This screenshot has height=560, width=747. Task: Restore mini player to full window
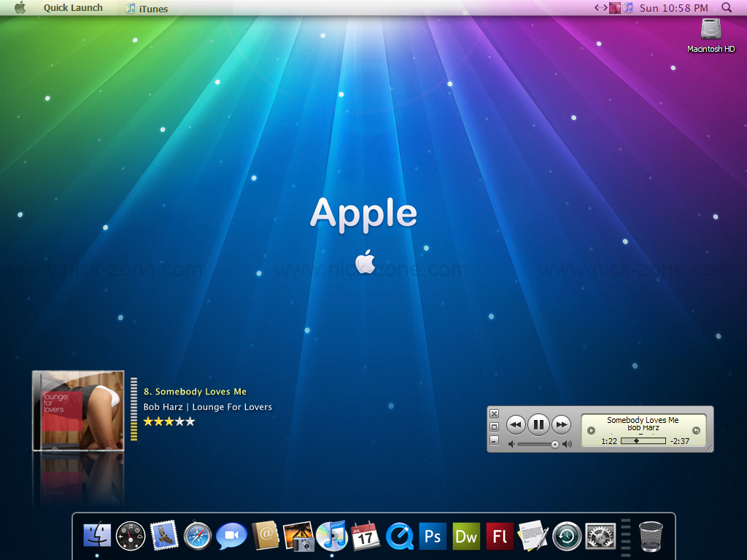(x=495, y=427)
